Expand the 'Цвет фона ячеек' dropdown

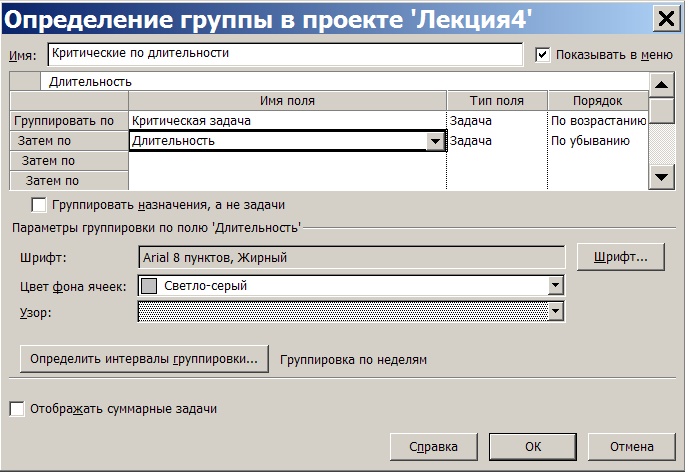click(555, 286)
